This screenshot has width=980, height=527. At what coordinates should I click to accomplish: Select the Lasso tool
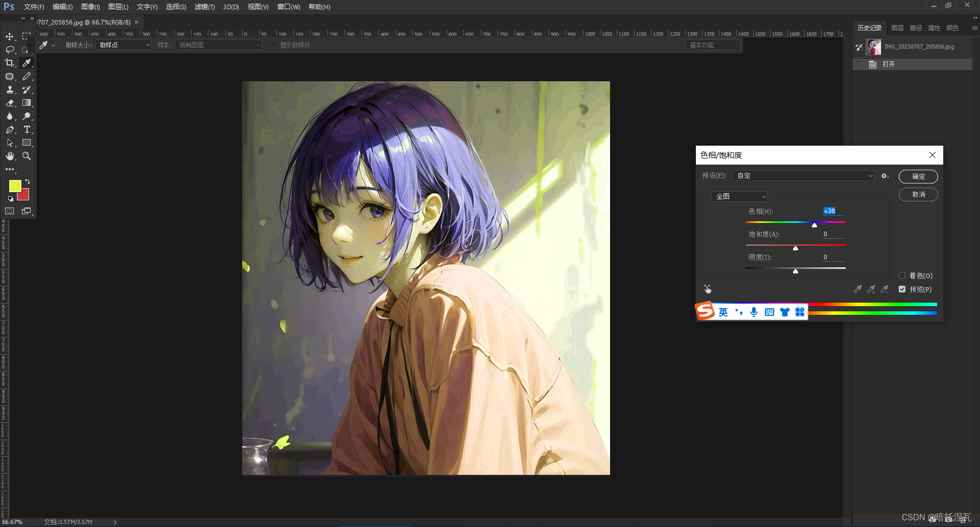tap(10, 50)
